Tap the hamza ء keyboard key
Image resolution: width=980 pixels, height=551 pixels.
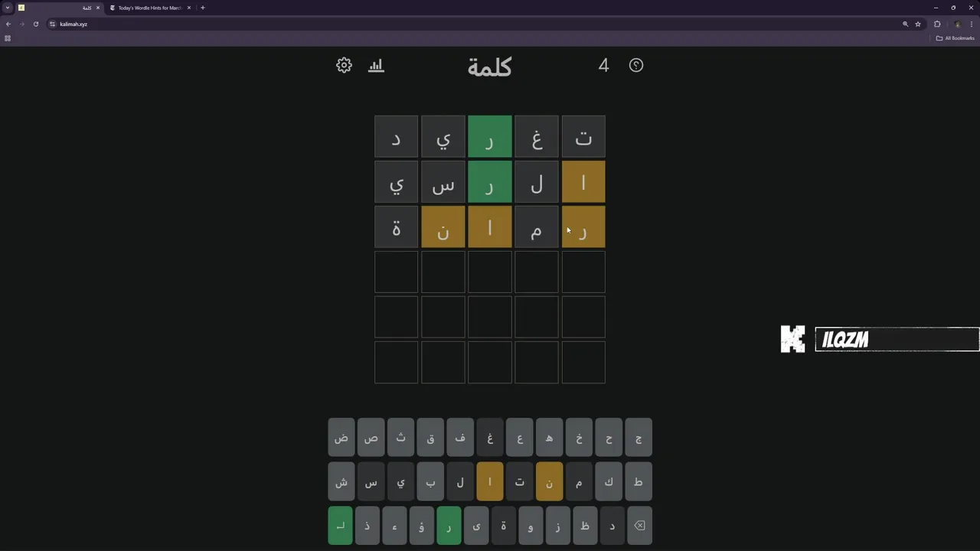pyautogui.click(x=394, y=526)
